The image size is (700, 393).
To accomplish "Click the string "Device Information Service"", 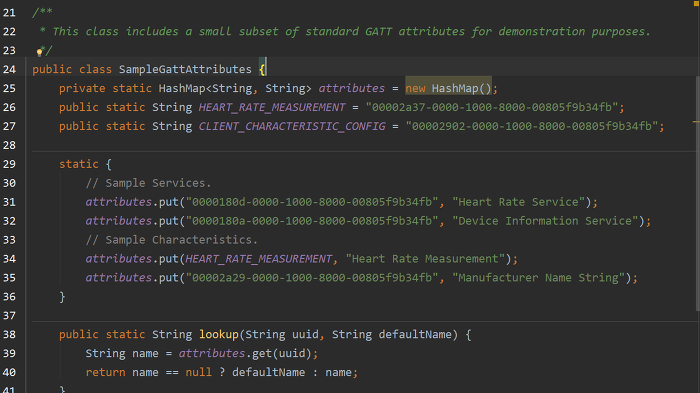I will [545, 221].
